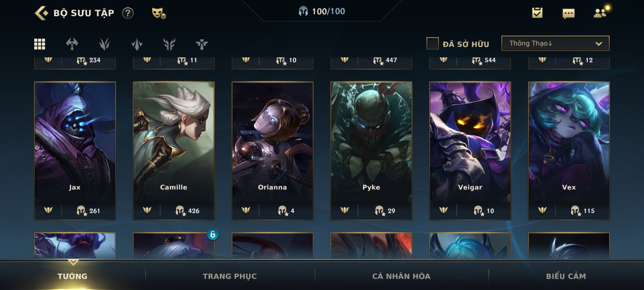Open the Thông Thạo sort dropdown
The width and height of the screenshot is (644, 290).
click(x=555, y=43)
